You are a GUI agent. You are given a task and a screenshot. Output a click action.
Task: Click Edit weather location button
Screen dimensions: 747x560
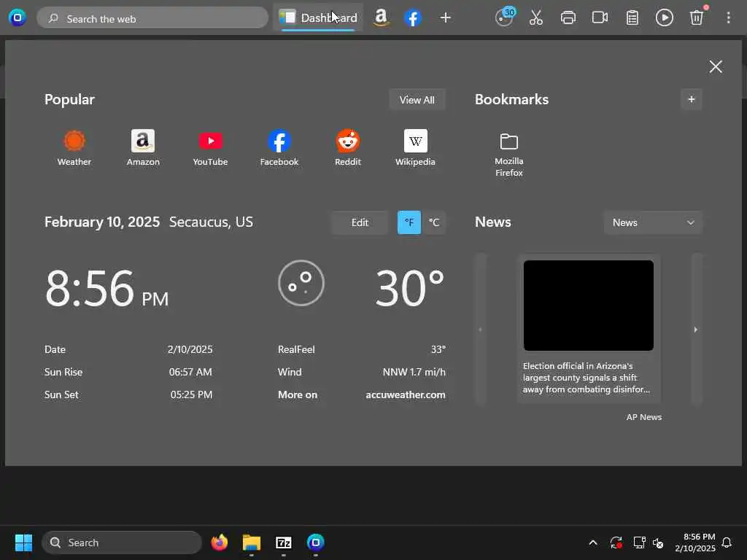click(360, 222)
